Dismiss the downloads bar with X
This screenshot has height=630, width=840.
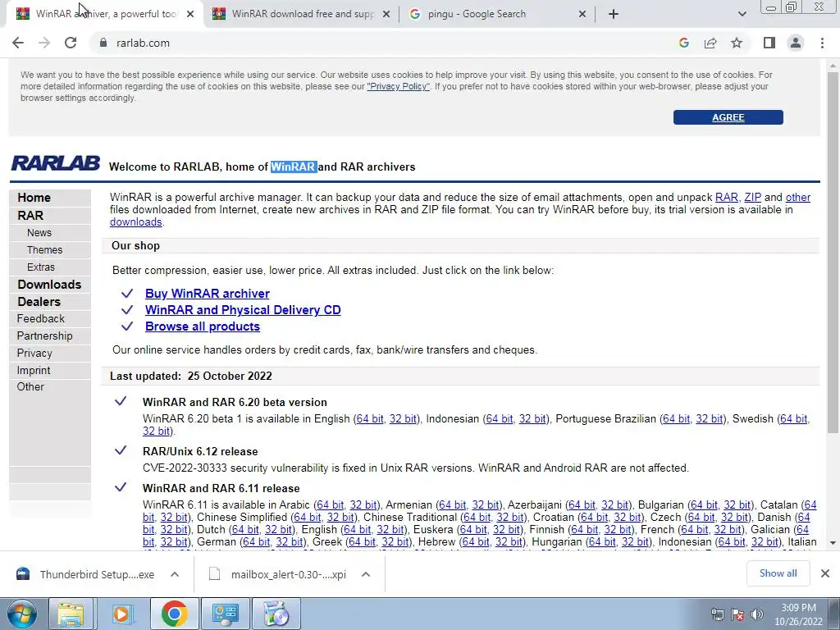pos(825,573)
